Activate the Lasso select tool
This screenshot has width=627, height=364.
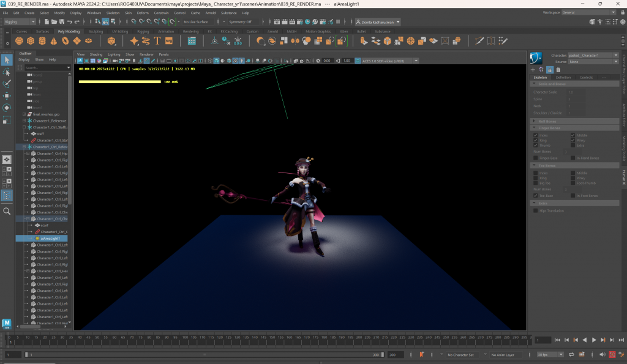tap(7, 72)
